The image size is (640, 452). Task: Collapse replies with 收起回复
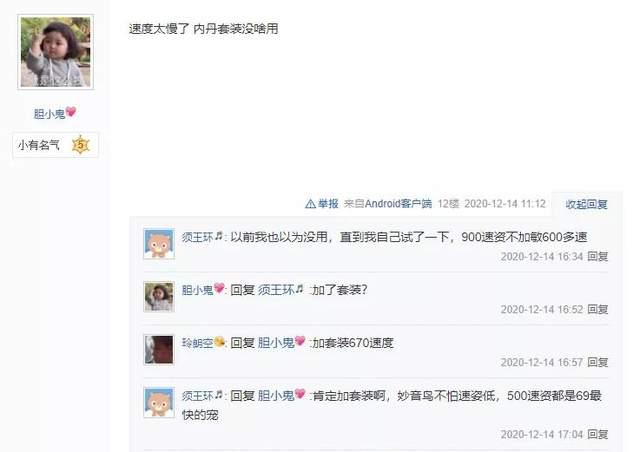pos(587,204)
